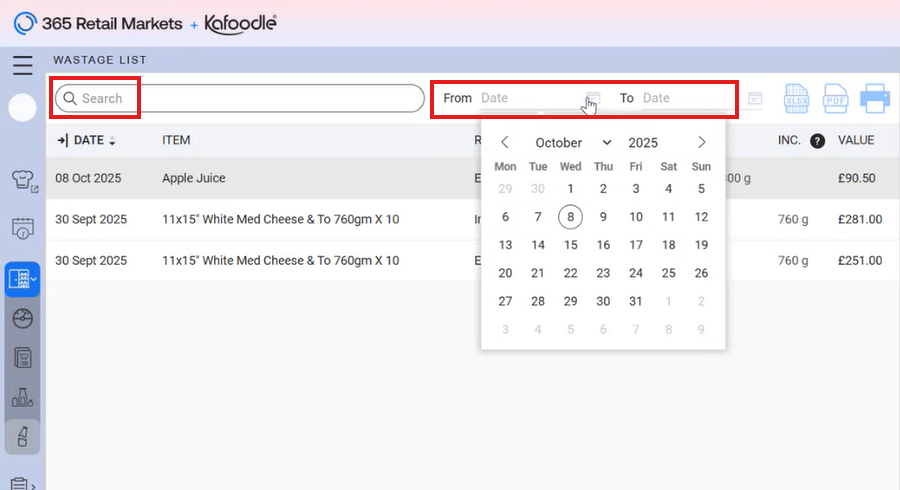900x490 pixels.
Task: Go to previous month in calendar
Action: [505, 142]
